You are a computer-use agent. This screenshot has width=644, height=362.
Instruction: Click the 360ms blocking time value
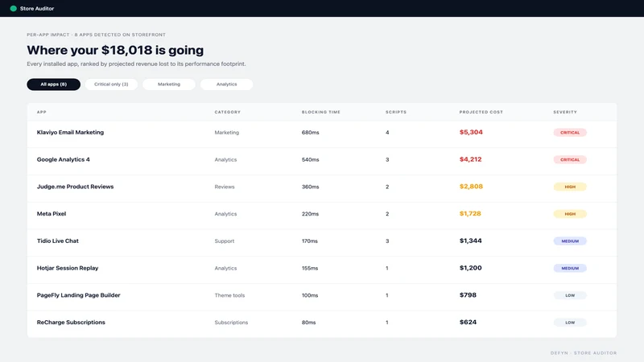coord(310,187)
